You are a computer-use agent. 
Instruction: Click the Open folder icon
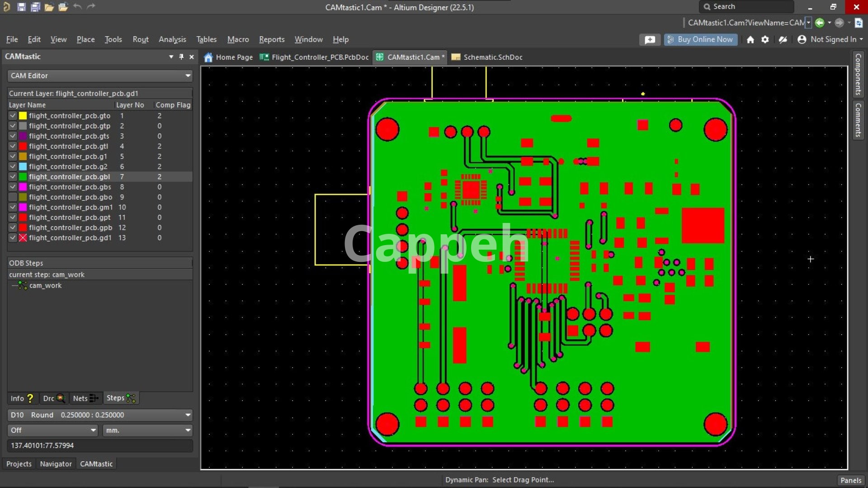click(49, 7)
